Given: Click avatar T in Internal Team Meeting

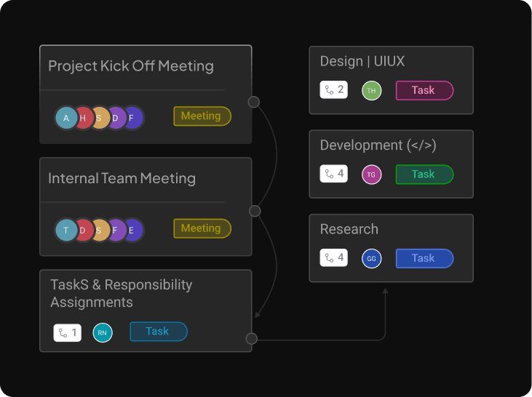Looking at the screenshot, I should pos(66,230).
